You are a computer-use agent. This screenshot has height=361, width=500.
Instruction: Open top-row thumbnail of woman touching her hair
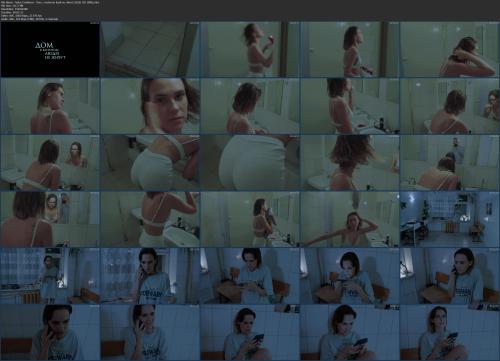[x=450, y=49]
